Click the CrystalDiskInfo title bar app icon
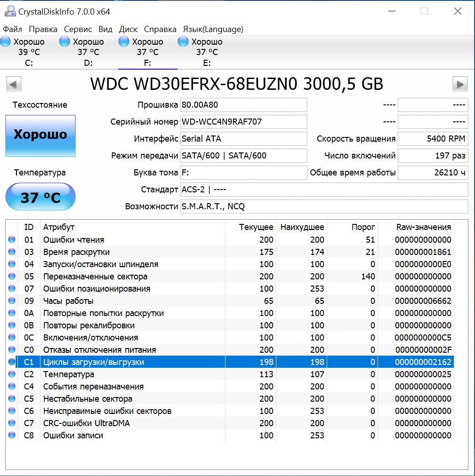 9,11
